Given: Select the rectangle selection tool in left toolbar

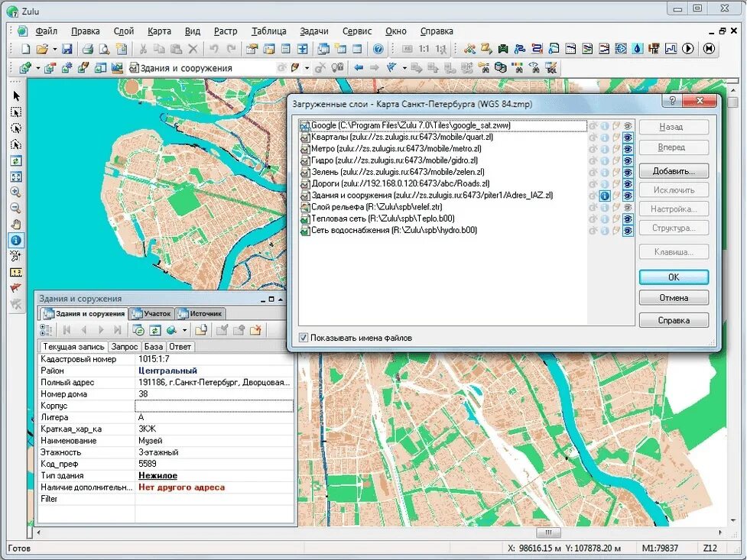Looking at the screenshot, I should click(16, 112).
